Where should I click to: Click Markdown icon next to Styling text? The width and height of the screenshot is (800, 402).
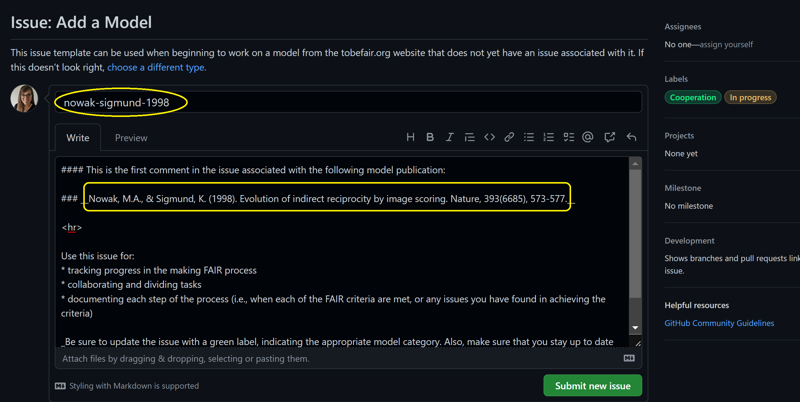tap(60, 386)
